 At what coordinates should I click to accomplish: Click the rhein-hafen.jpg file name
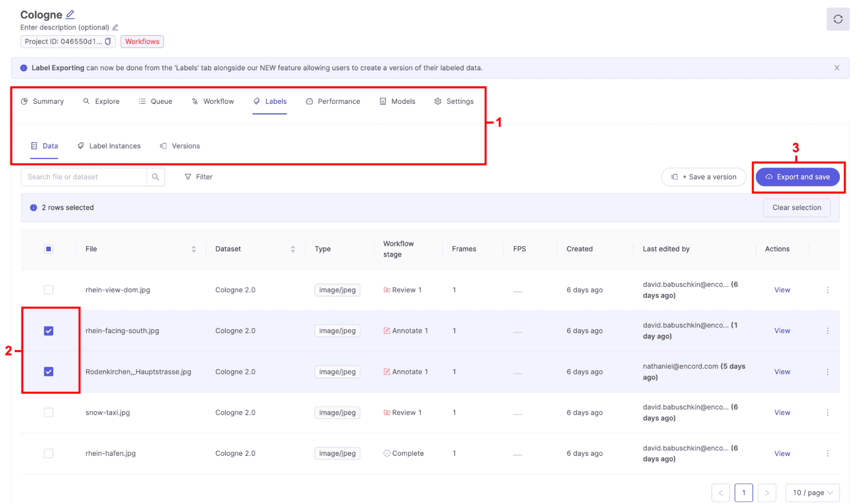tap(110, 453)
